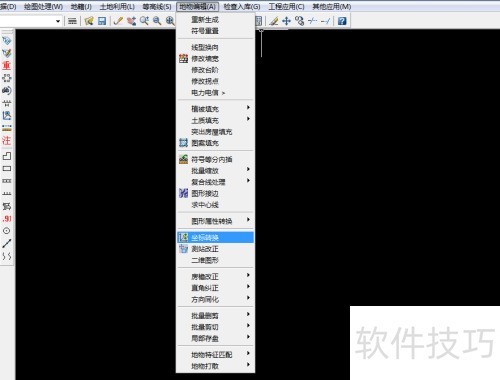Viewport: 500px width, 380px height.
Task: Select the pan move arrows icon
Action: [286, 21]
